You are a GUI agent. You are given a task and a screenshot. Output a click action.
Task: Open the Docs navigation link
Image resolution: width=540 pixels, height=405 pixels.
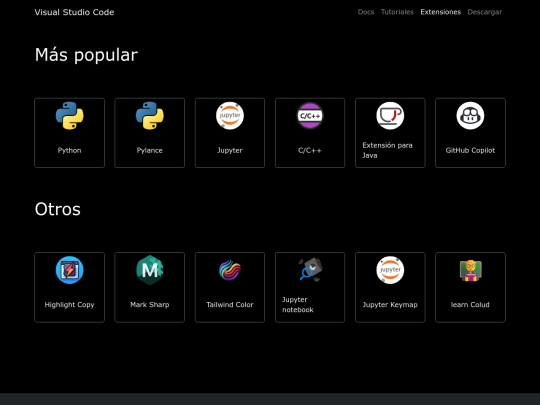click(x=366, y=12)
